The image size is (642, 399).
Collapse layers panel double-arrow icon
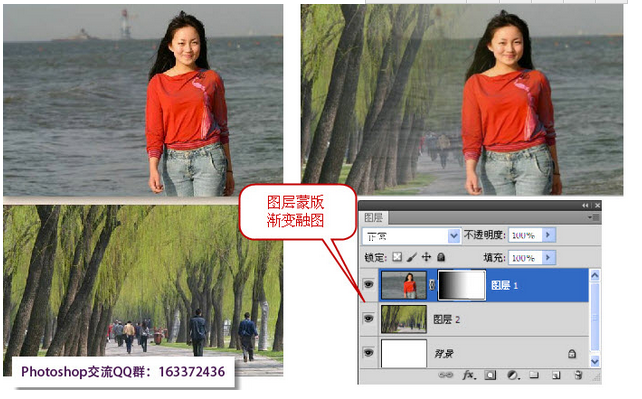(585, 205)
